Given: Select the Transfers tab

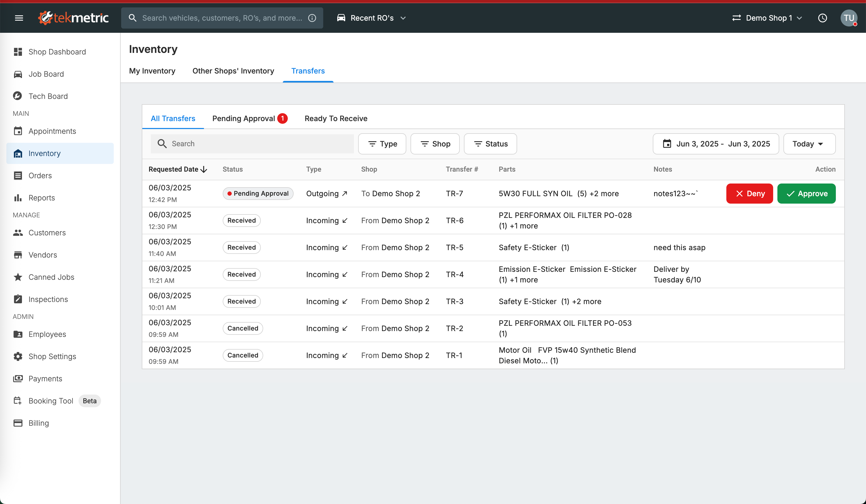Looking at the screenshot, I should point(308,71).
